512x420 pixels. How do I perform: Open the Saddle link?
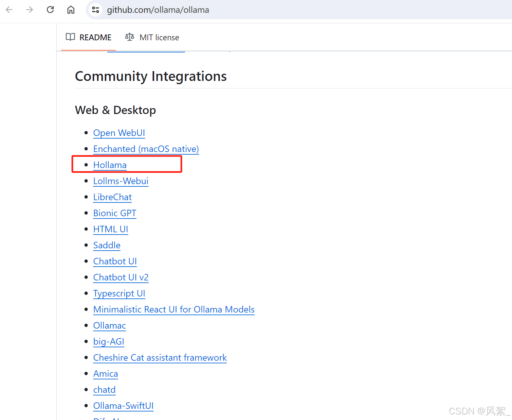(107, 245)
